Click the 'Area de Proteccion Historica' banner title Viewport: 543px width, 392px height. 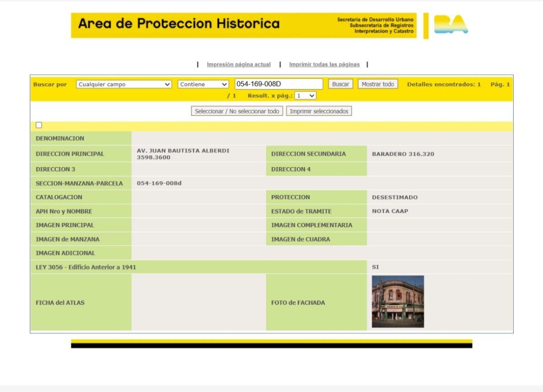pos(179,24)
